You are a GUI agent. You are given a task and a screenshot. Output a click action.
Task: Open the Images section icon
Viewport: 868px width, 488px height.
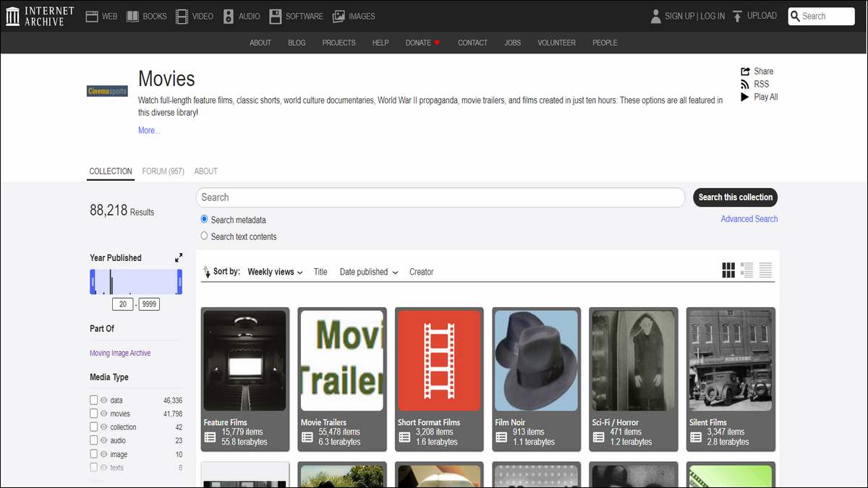coord(339,16)
